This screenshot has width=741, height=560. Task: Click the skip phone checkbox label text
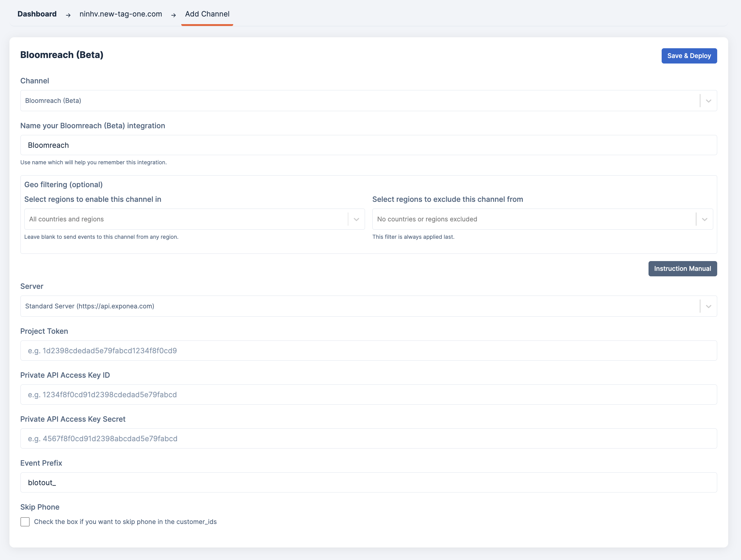[125, 522]
